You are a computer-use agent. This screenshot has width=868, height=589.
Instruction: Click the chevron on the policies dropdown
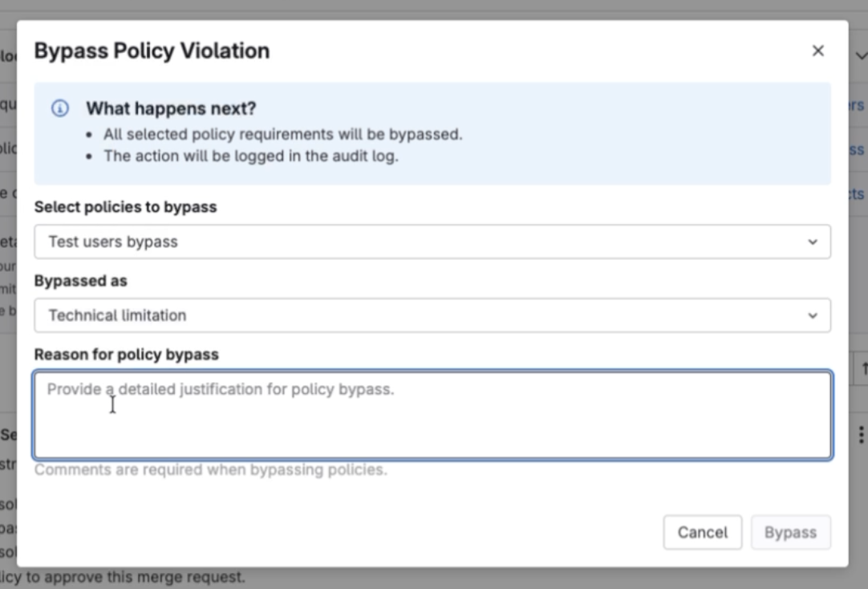tap(813, 242)
